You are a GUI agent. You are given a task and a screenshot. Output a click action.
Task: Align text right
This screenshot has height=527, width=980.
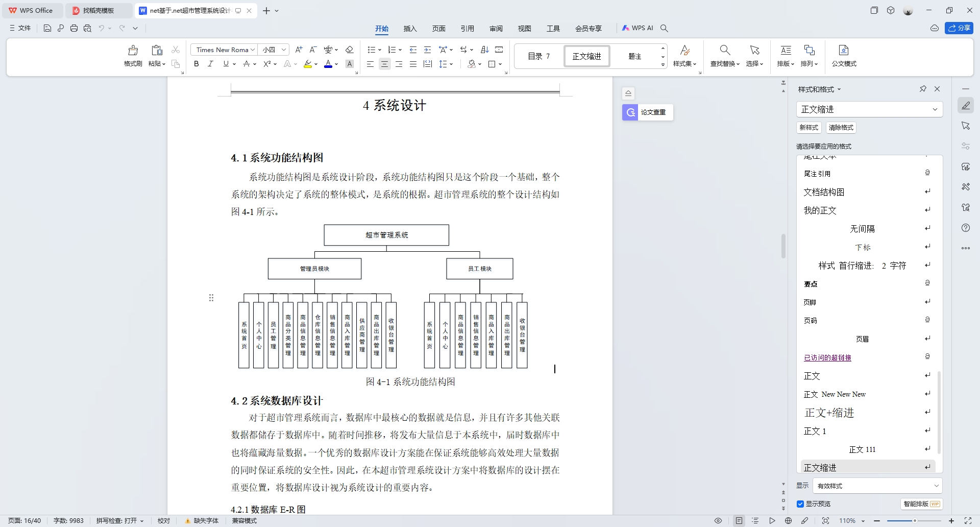pyautogui.click(x=399, y=64)
